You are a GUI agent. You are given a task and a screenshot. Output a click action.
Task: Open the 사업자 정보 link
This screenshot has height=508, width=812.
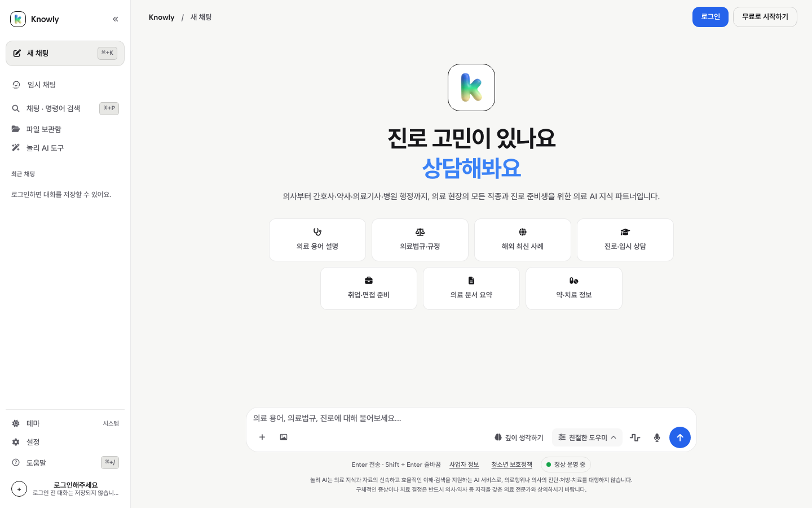[464, 465]
